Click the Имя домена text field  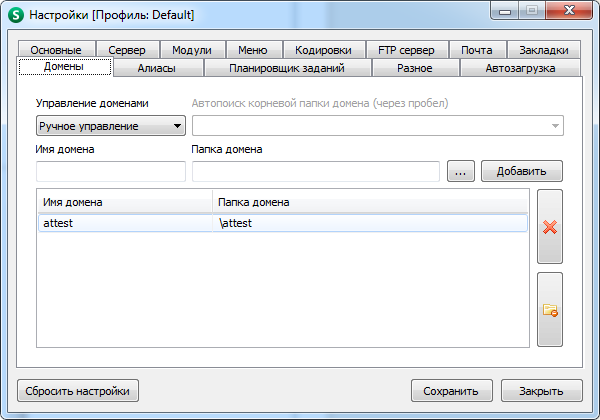coord(110,171)
